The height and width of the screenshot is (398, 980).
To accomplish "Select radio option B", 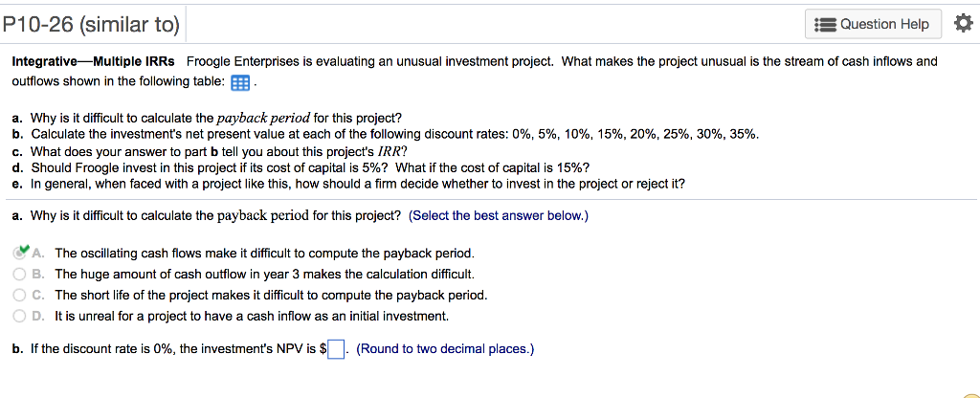I will (x=19, y=274).
